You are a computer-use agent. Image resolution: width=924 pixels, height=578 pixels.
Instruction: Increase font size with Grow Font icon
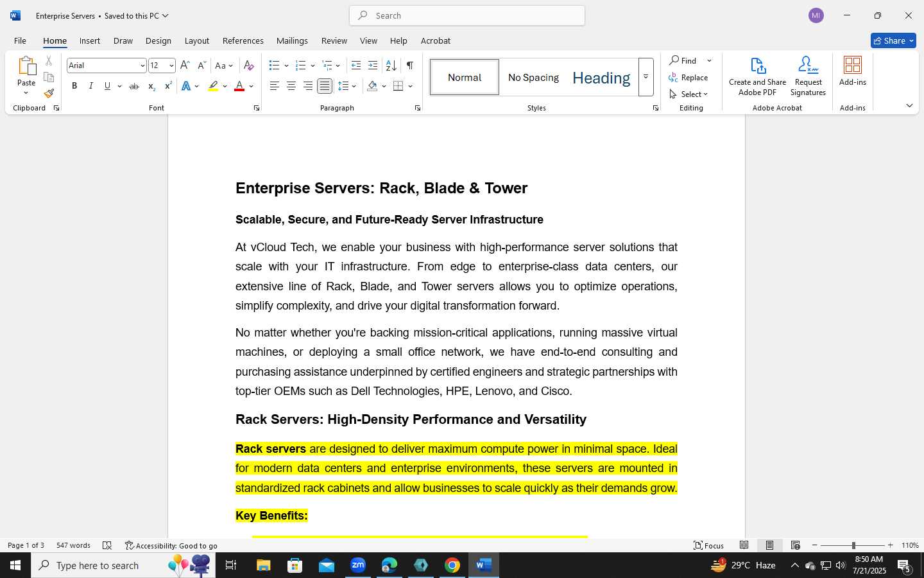(x=185, y=66)
